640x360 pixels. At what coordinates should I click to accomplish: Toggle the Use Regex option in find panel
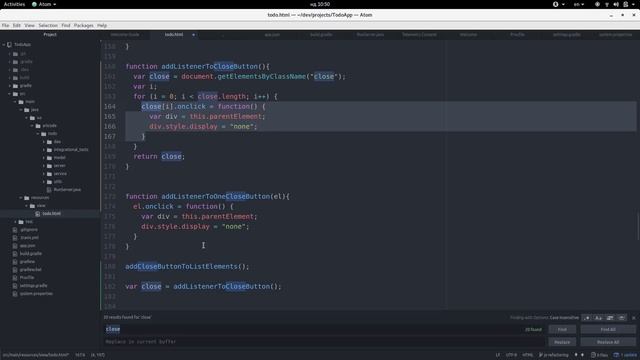(x=587, y=318)
